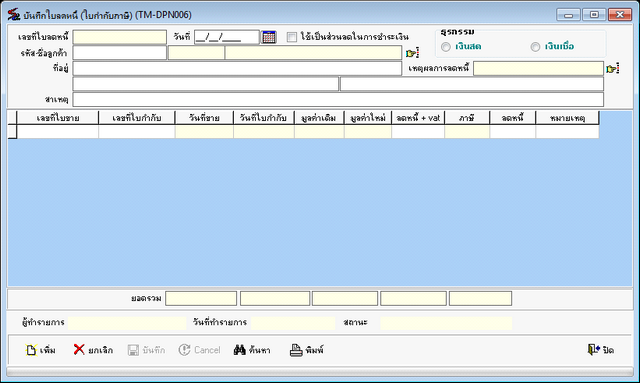
Task: Click the Add (เพิ่ม) new document icon
Action: (41, 350)
